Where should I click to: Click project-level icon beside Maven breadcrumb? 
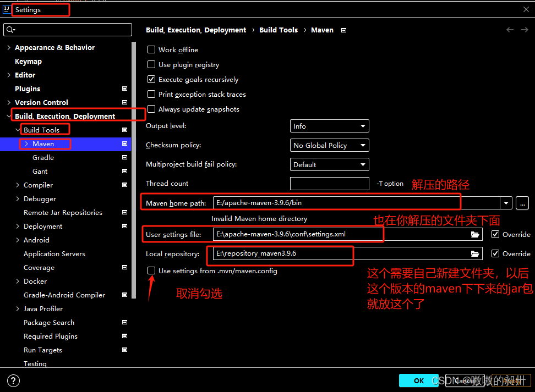coord(343,30)
